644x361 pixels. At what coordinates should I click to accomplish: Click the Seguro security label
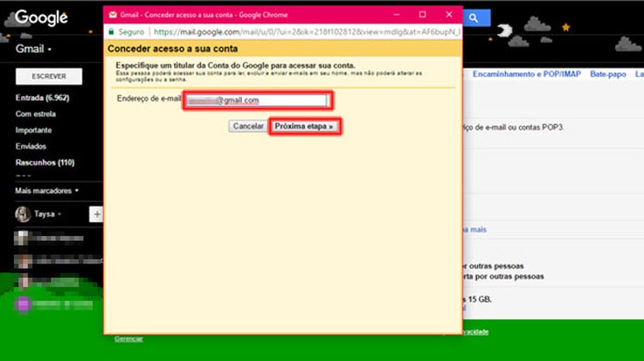coord(131,31)
